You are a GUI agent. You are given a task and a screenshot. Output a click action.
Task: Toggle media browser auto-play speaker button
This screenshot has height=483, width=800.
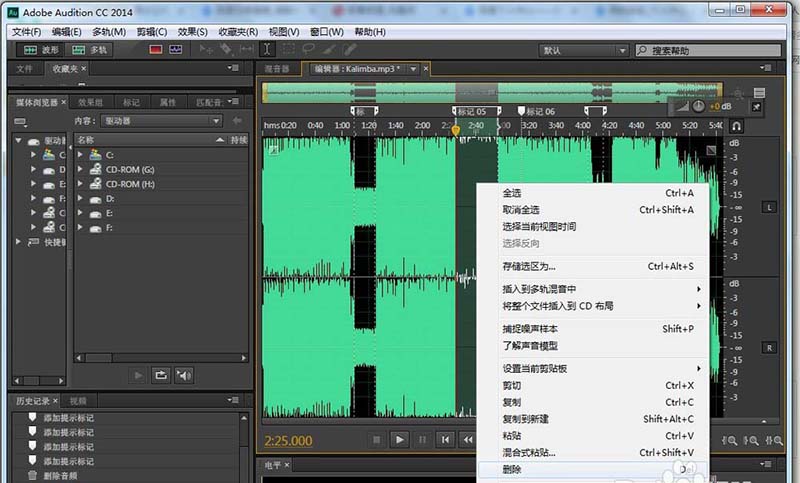click(x=184, y=375)
